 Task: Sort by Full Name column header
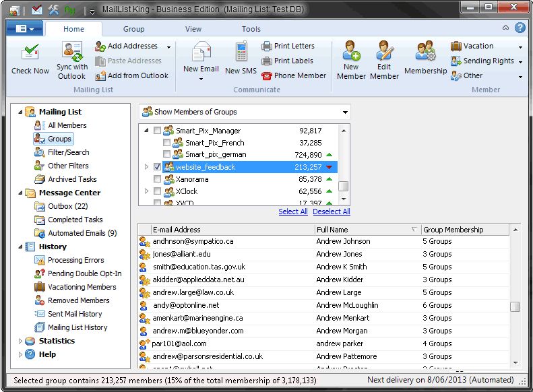click(x=368, y=230)
